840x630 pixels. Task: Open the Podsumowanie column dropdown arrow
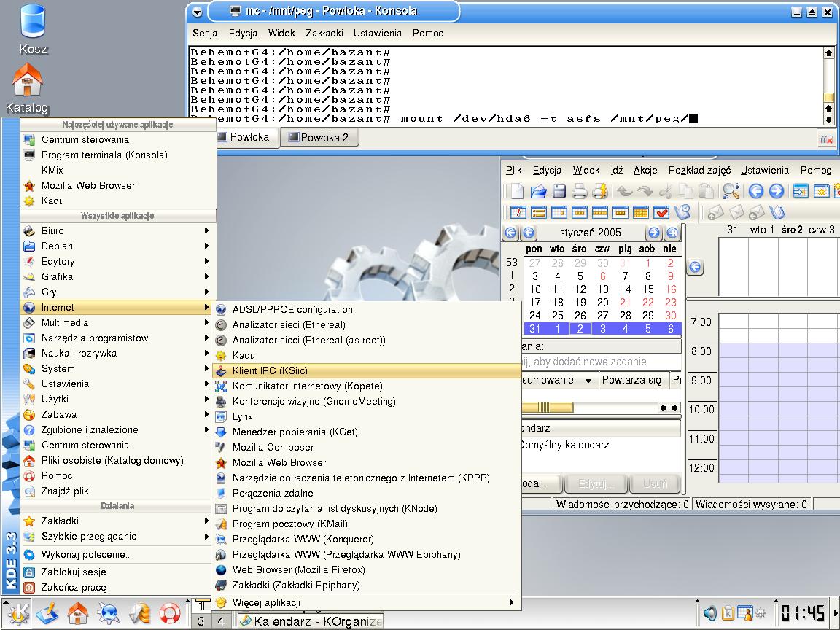point(588,381)
